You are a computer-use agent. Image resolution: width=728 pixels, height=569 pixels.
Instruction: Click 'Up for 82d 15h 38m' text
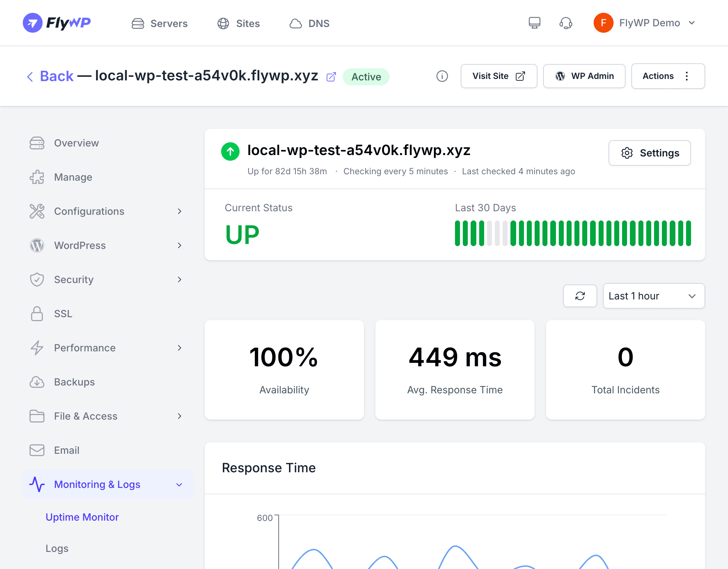[287, 171]
